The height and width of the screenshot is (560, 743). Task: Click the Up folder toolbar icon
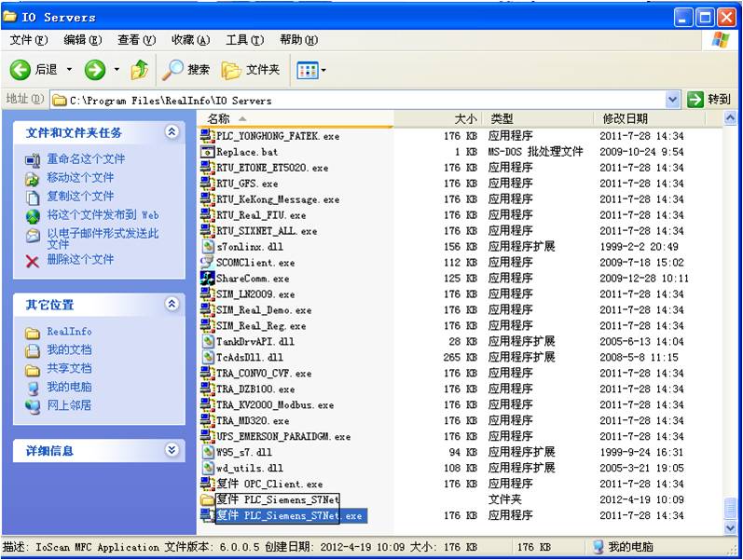(x=140, y=70)
